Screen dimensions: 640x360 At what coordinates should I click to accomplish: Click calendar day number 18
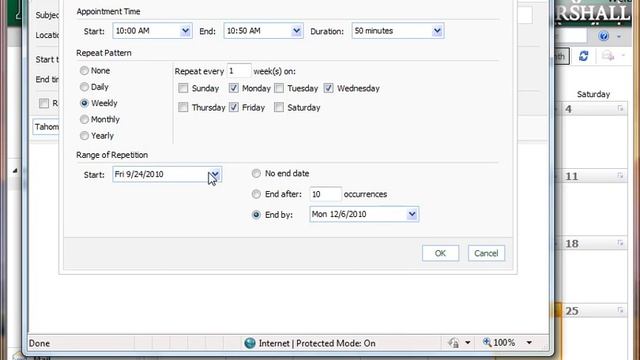point(572,244)
